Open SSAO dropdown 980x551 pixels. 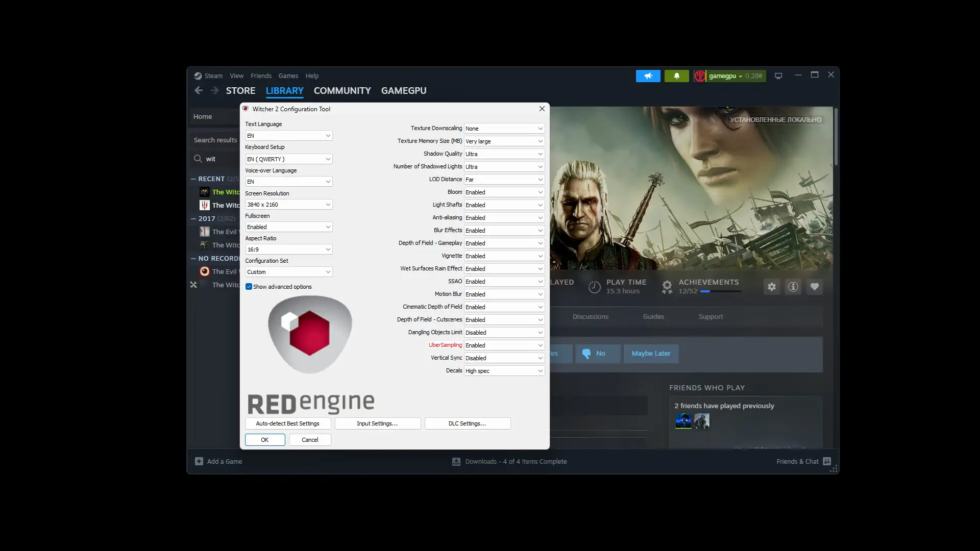pyautogui.click(x=504, y=282)
